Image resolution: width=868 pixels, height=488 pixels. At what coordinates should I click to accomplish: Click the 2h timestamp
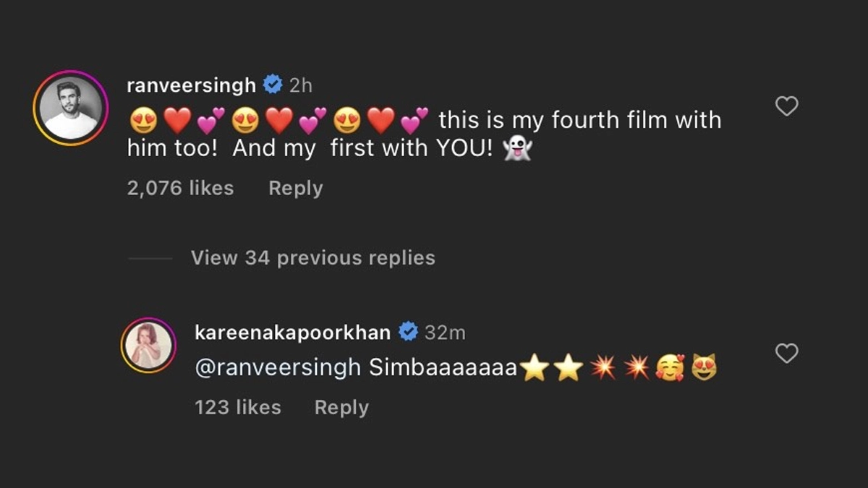tap(301, 85)
